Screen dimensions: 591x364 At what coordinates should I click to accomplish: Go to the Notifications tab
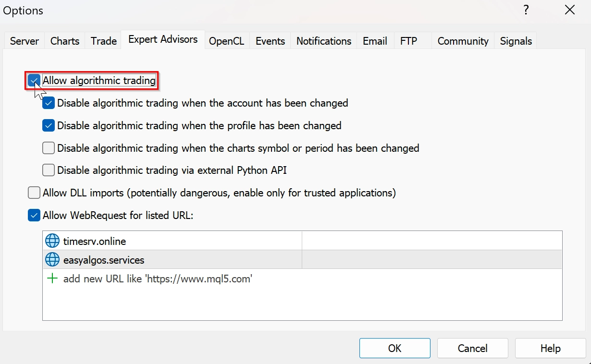[323, 41]
